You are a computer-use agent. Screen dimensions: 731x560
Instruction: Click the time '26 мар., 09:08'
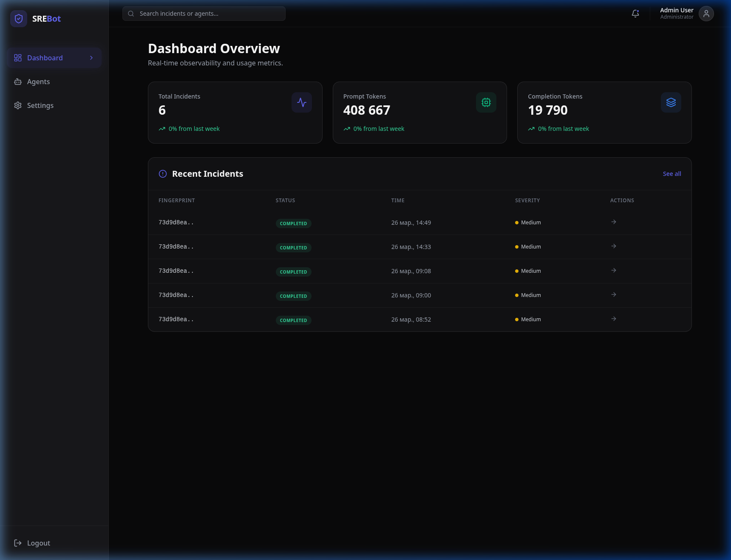(x=411, y=271)
